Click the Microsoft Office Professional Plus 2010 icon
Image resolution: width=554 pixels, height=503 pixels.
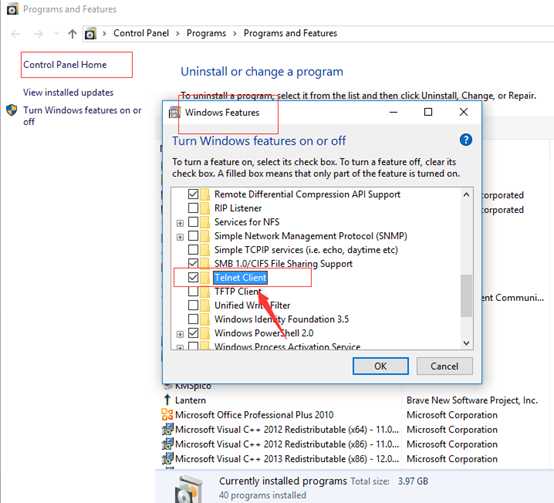click(167, 414)
